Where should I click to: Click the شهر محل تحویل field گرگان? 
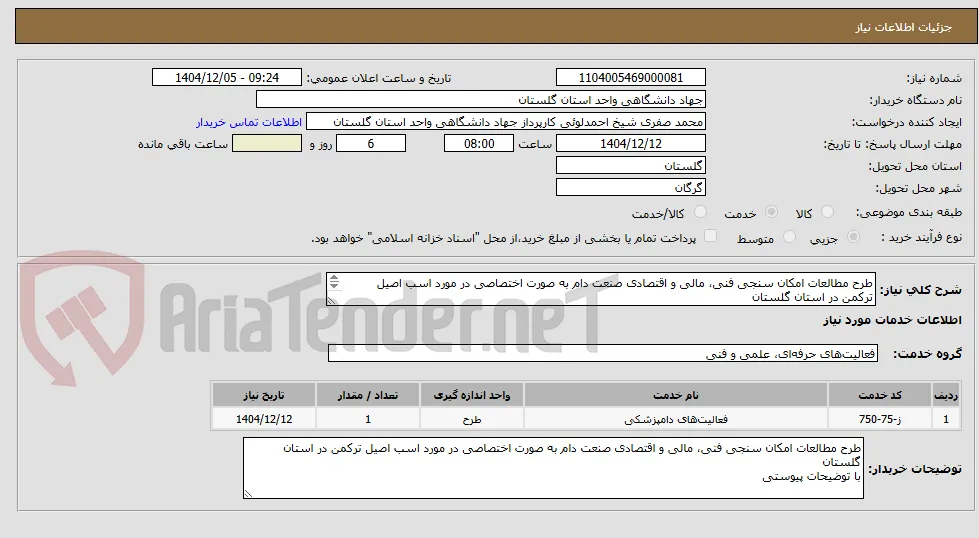[631, 187]
